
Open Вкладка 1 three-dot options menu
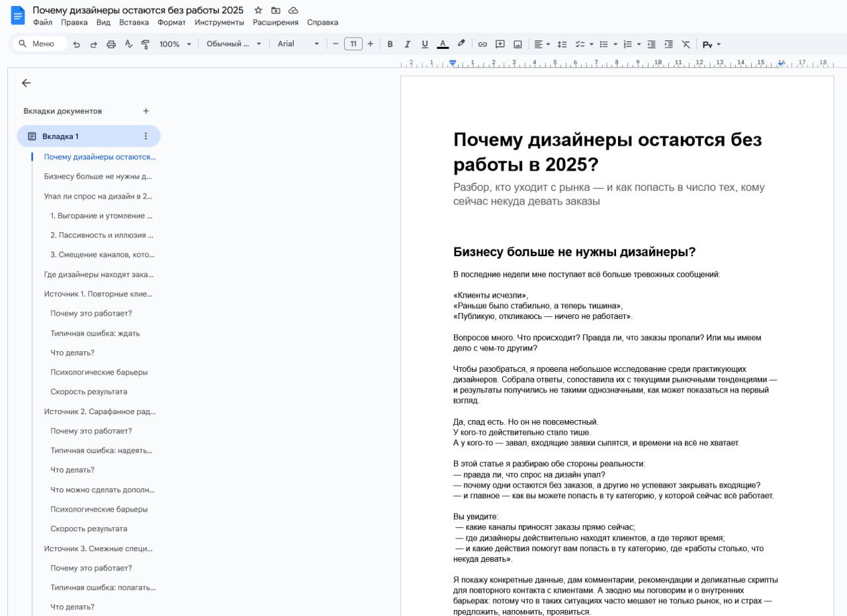pos(146,136)
